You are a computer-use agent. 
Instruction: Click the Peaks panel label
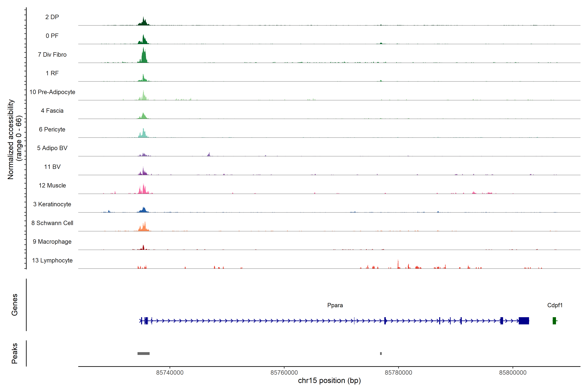click(15, 353)
